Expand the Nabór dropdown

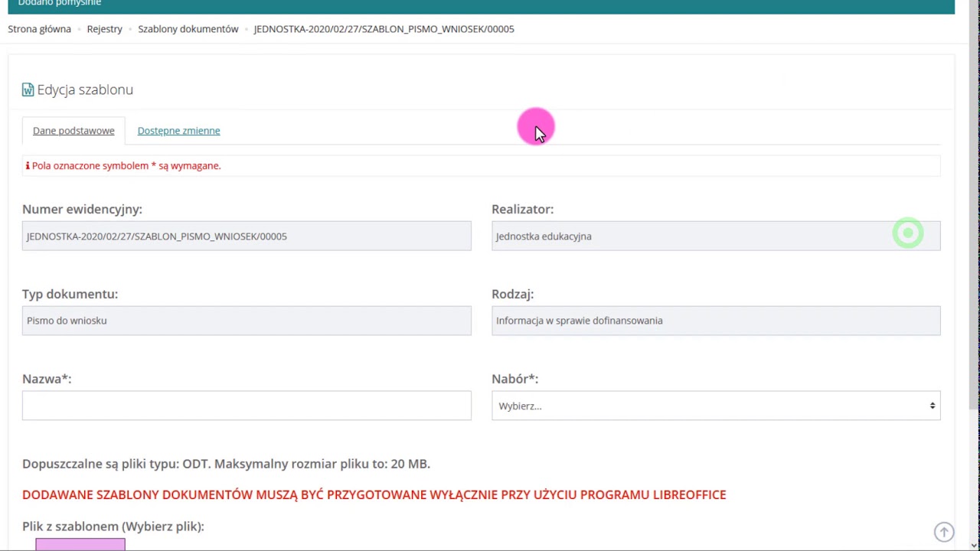(x=716, y=406)
